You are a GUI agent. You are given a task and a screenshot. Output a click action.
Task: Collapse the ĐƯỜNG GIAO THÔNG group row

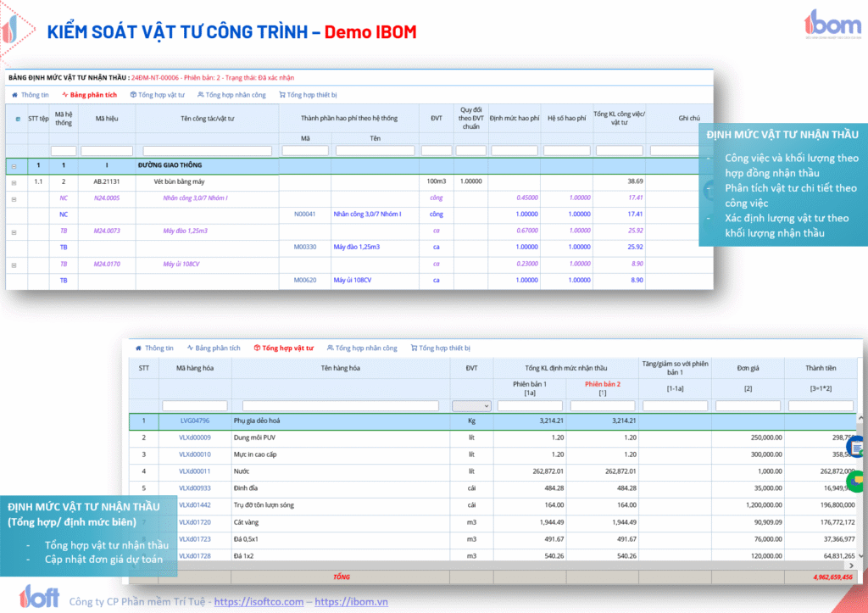point(14,165)
